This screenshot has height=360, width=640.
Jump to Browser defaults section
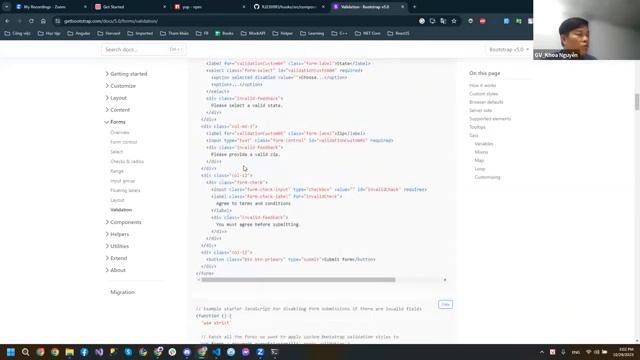coord(486,102)
